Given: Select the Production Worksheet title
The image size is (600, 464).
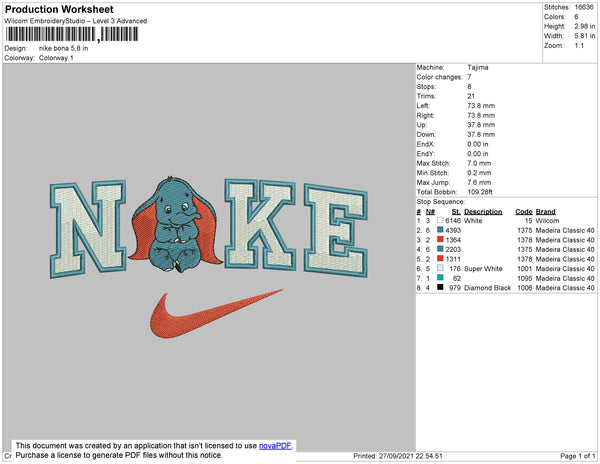Looking at the screenshot, I should point(59,9).
